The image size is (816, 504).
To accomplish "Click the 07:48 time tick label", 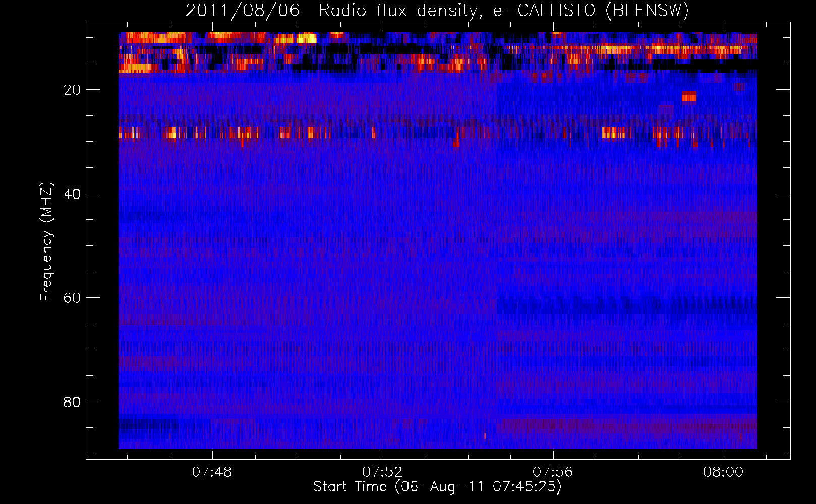I will (212, 472).
